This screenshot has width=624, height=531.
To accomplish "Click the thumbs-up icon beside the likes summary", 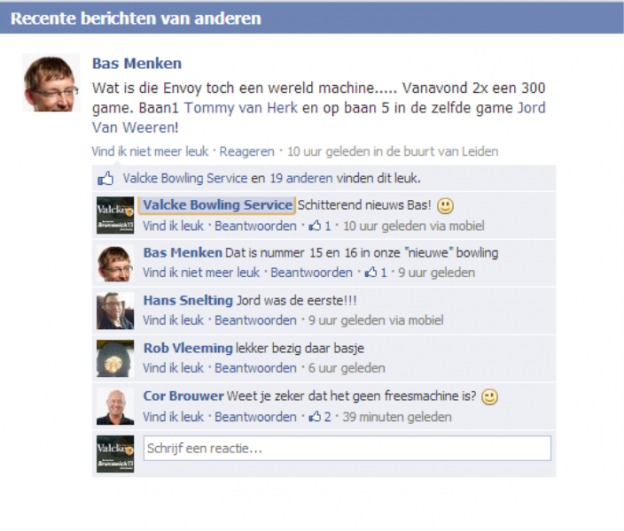I will click(105, 178).
